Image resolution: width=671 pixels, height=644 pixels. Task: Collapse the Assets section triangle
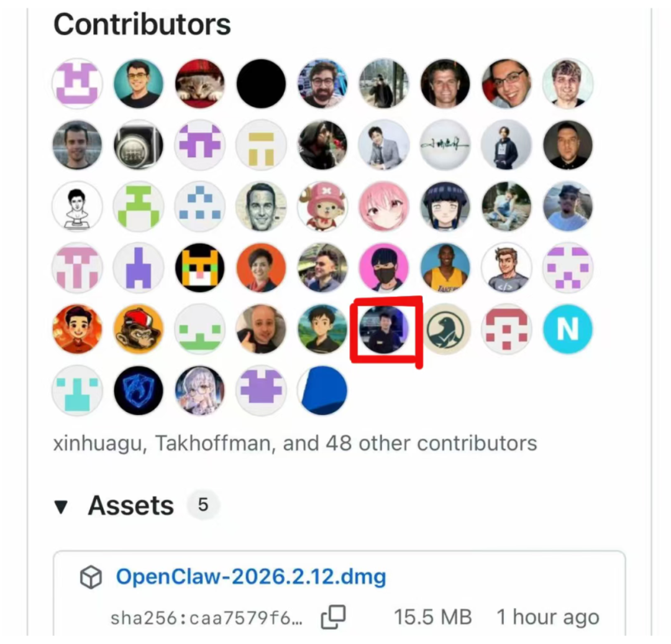point(61,507)
